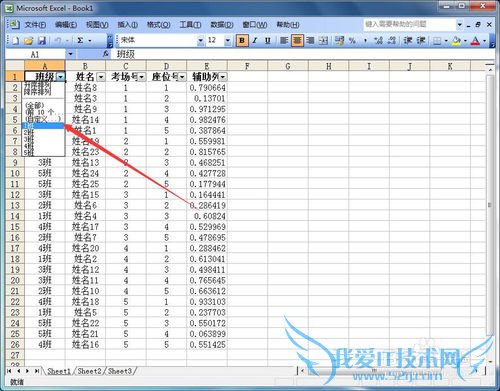This screenshot has height=391, width=500.
Task: Insert AutoSum with the sigma icon
Action: [80, 41]
